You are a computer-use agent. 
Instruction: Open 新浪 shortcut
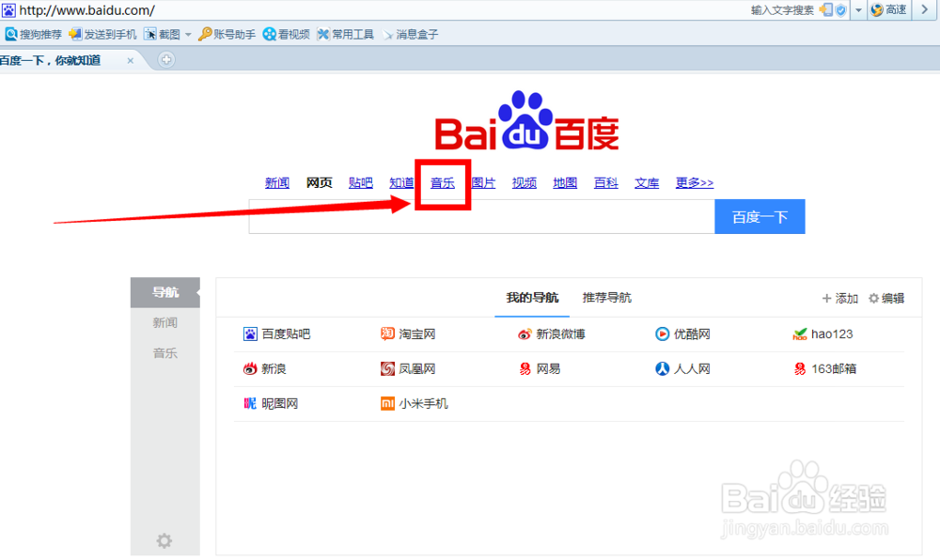click(x=264, y=369)
